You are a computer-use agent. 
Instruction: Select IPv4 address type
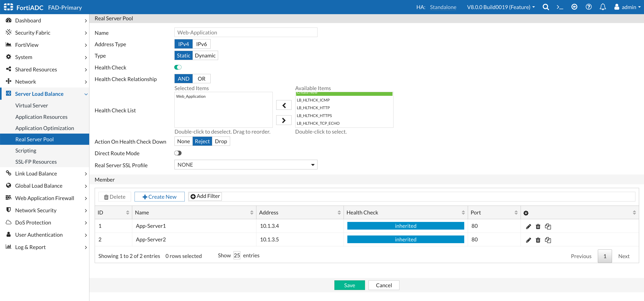[183, 44]
